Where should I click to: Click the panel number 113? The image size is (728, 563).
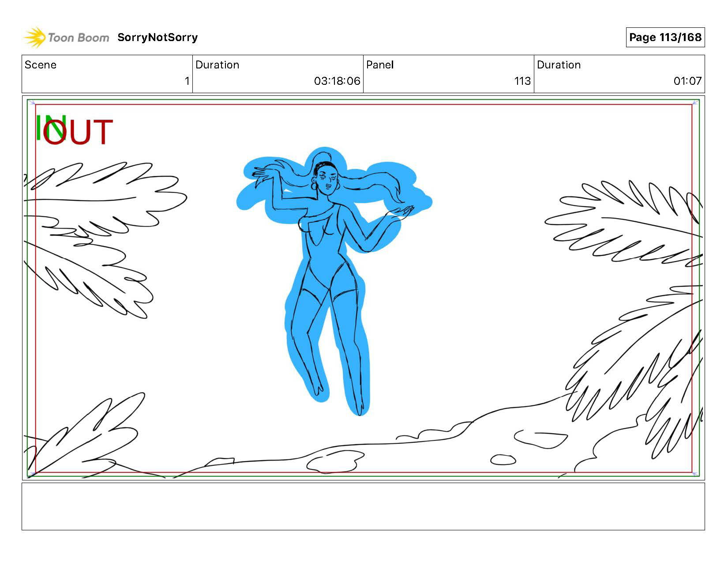coord(522,81)
